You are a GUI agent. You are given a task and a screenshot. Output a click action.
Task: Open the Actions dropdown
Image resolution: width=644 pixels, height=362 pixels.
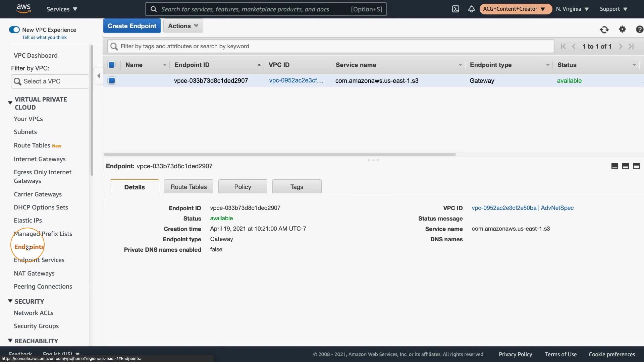tap(183, 26)
